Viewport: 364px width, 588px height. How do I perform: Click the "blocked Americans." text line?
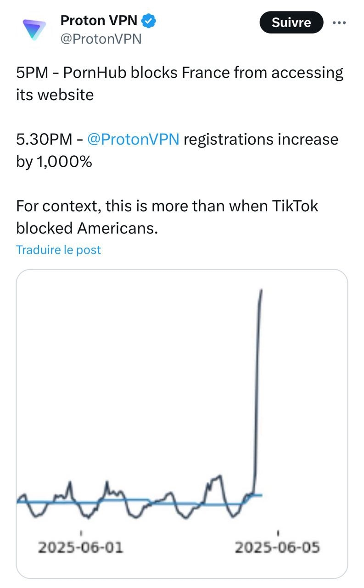coord(87,228)
